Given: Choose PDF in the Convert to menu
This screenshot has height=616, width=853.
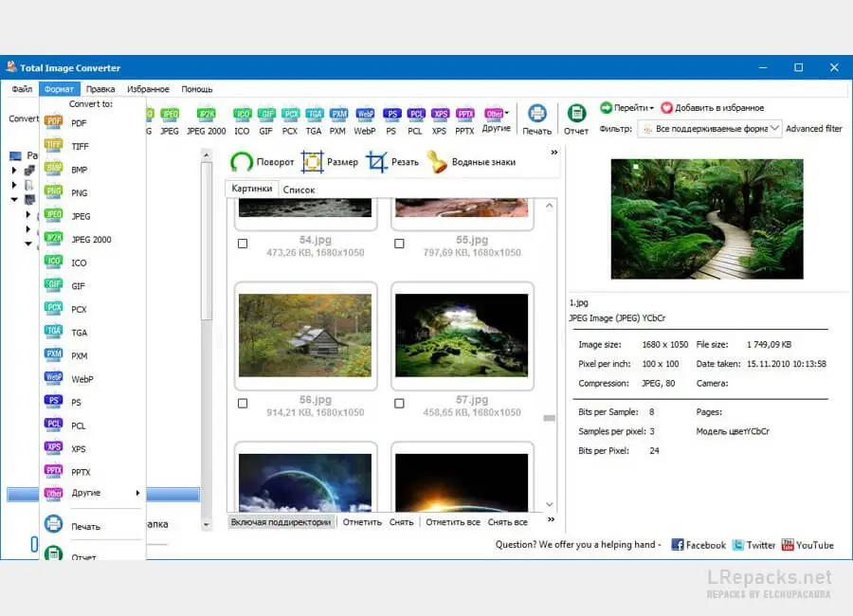Looking at the screenshot, I should click(x=93, y=123).
